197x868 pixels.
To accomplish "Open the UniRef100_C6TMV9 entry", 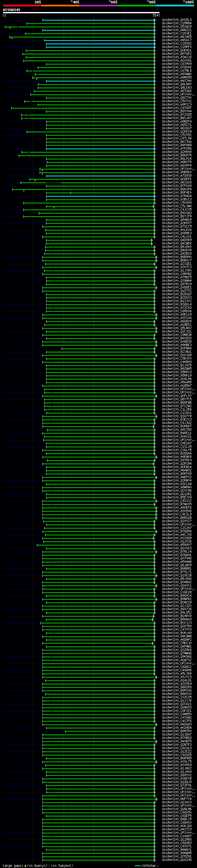I will click(177, 64).
